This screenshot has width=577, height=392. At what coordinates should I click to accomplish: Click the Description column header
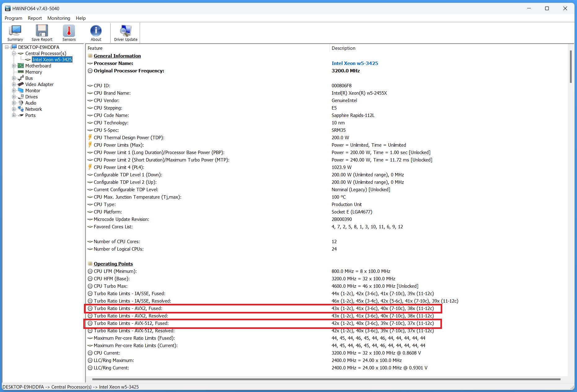tap(343, 48)
